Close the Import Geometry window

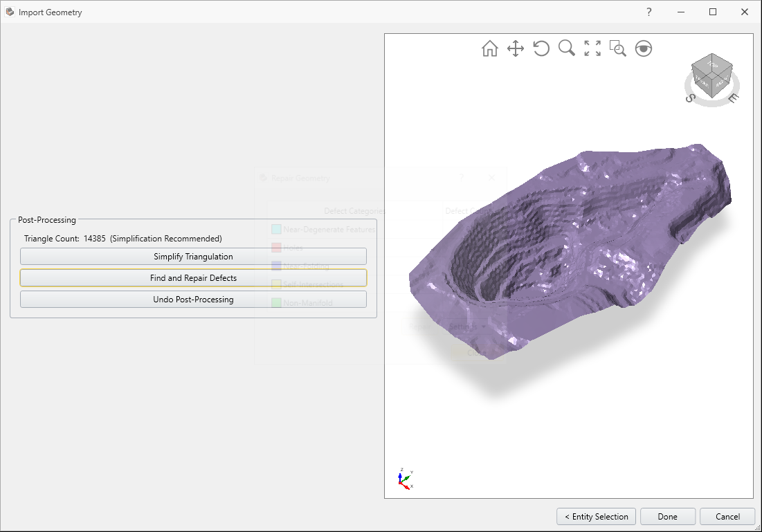(745, 12)
